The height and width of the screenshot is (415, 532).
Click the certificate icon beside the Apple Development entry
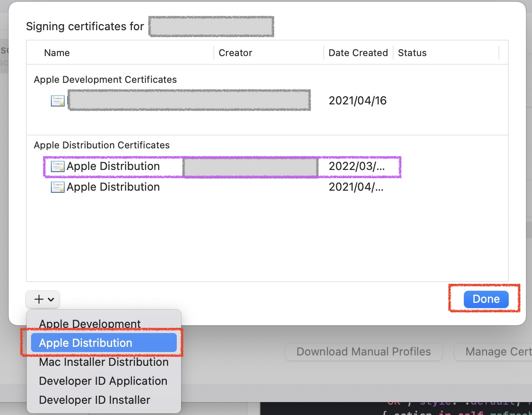57,100
